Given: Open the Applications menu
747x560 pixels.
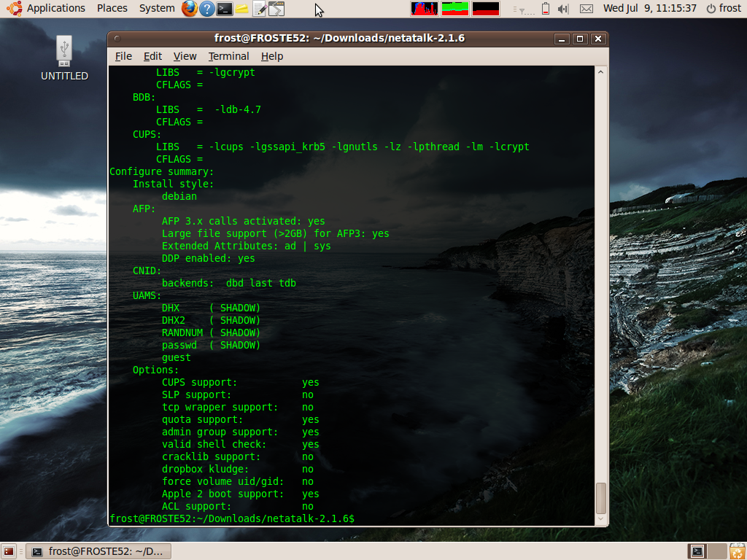Looking at the screenshot, I should tap(55, 8).
